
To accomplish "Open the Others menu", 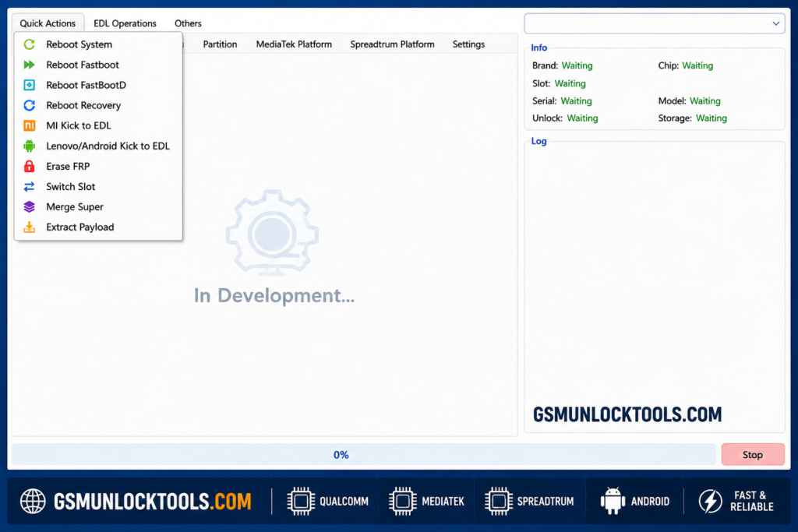I will (x=188, y=23).
